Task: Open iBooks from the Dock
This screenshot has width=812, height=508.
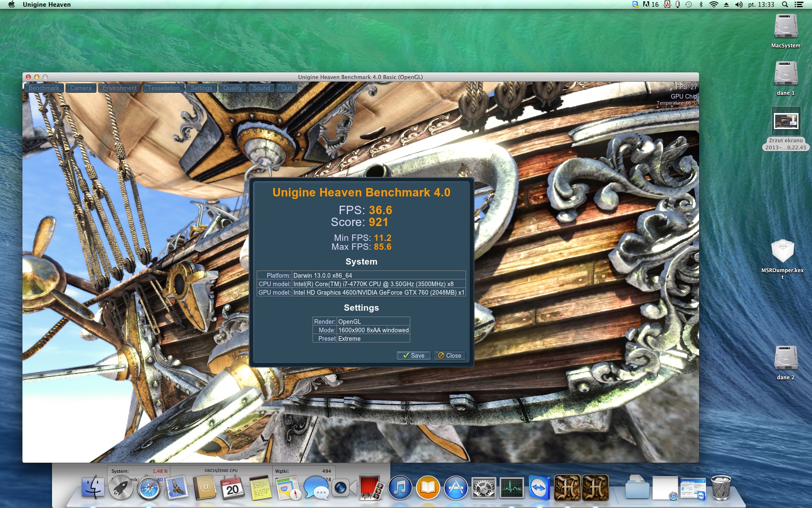Action: tap(428, 488)
